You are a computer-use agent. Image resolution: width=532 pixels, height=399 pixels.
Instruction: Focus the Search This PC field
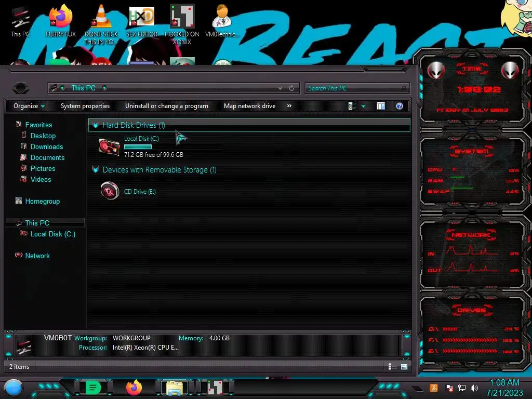pos(357,88)
